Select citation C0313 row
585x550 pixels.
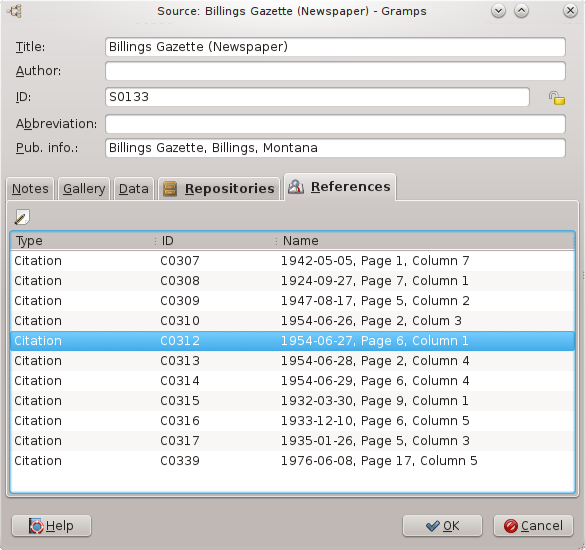pyautogui.click(x=292, y=361)
